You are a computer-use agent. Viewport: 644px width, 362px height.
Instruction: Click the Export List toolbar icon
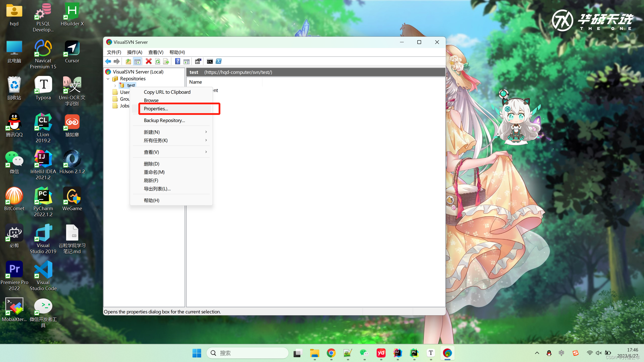pos(166,61)
